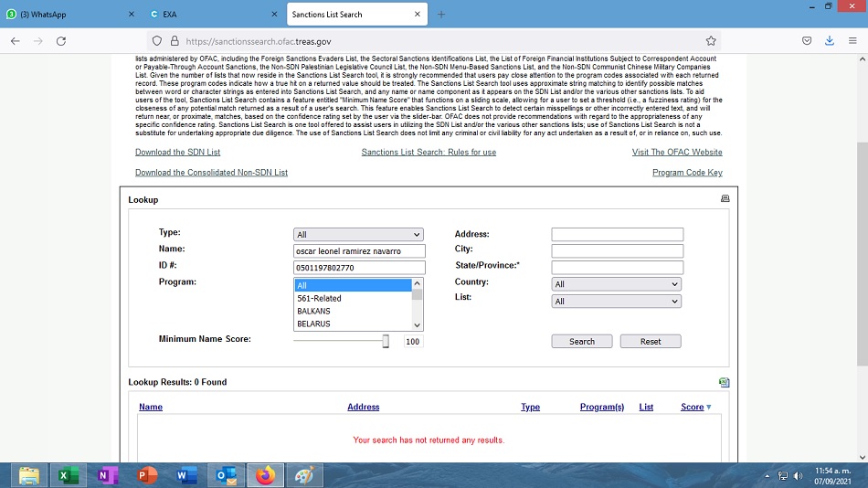
Task: Open Firefox downloads arrow icon
Action: coord(830,41)
